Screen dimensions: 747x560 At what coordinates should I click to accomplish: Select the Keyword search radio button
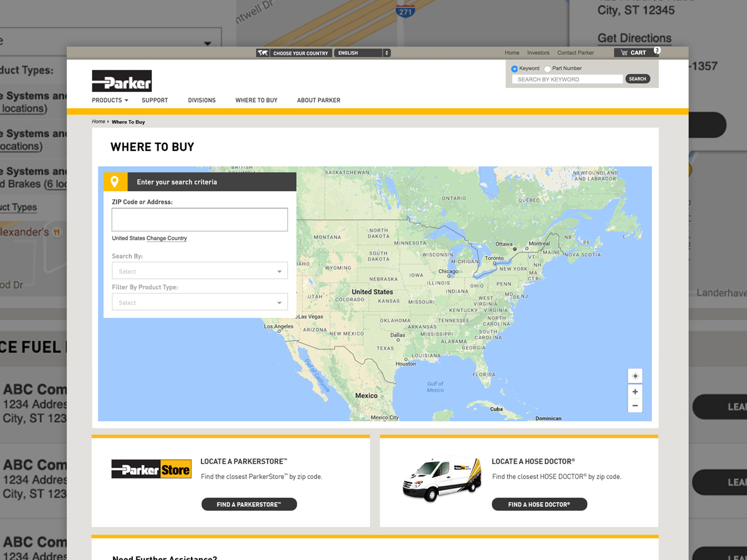514,69
